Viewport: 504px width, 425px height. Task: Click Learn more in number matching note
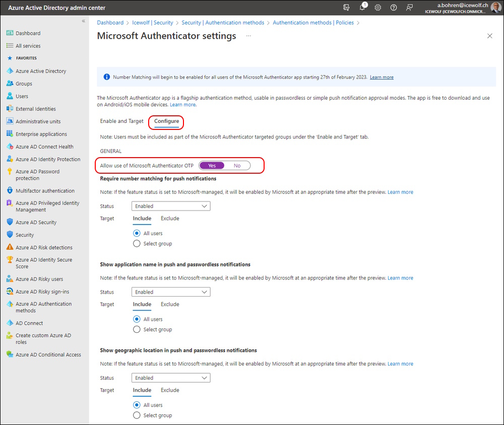[400, 192]
